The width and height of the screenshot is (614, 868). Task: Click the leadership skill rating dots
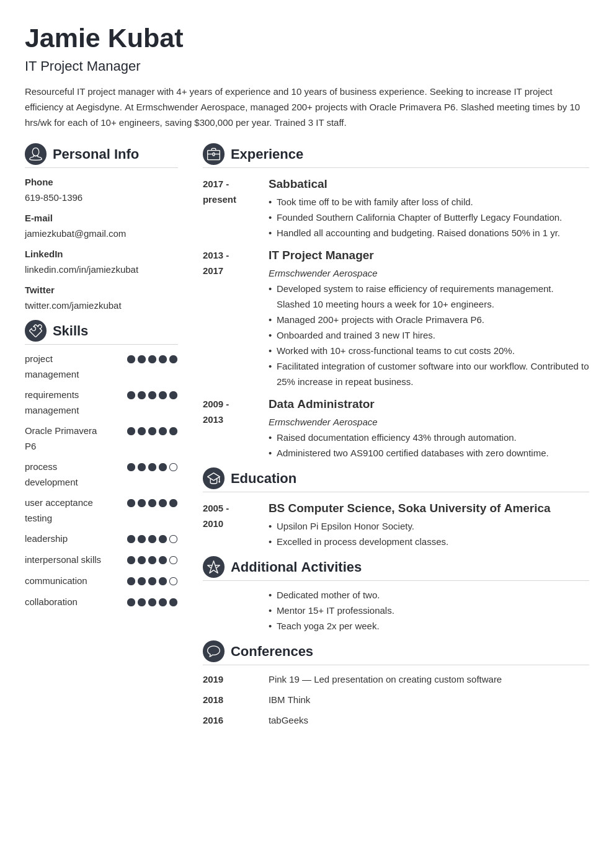point(152,539)
